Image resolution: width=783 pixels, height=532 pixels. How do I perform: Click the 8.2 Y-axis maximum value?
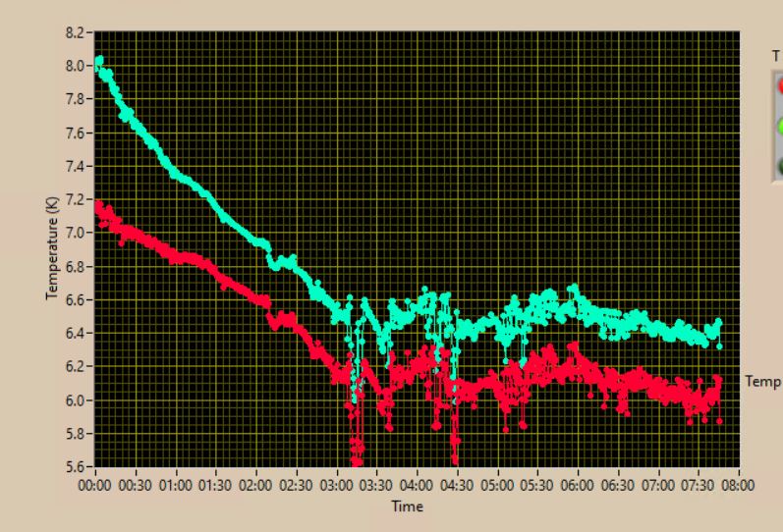(75, 33)
